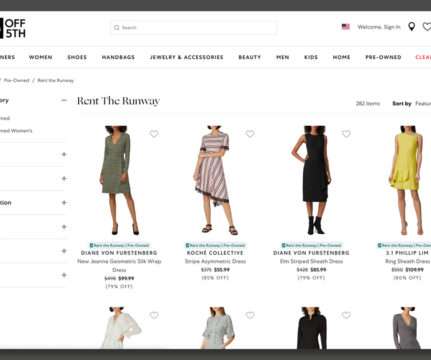The width and height of the screenshot is (431, 360).
Task: Select the Pre-Owned Women's category filter
Action: point(16,131)
